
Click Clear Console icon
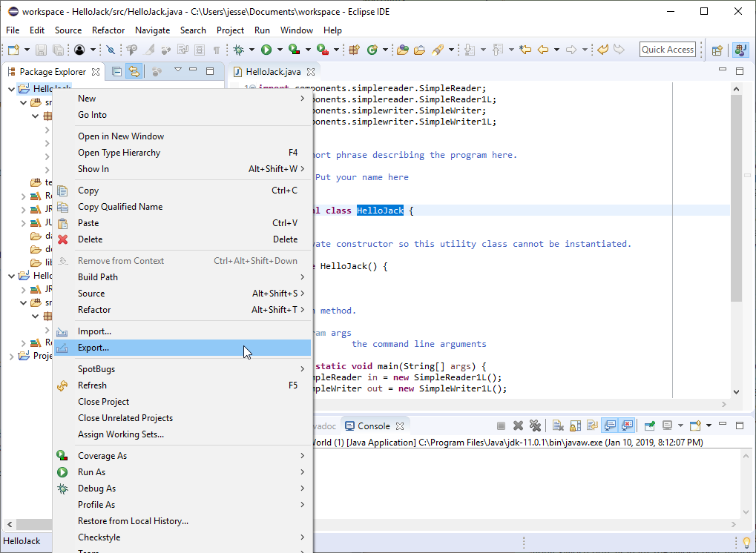(557, 425)
